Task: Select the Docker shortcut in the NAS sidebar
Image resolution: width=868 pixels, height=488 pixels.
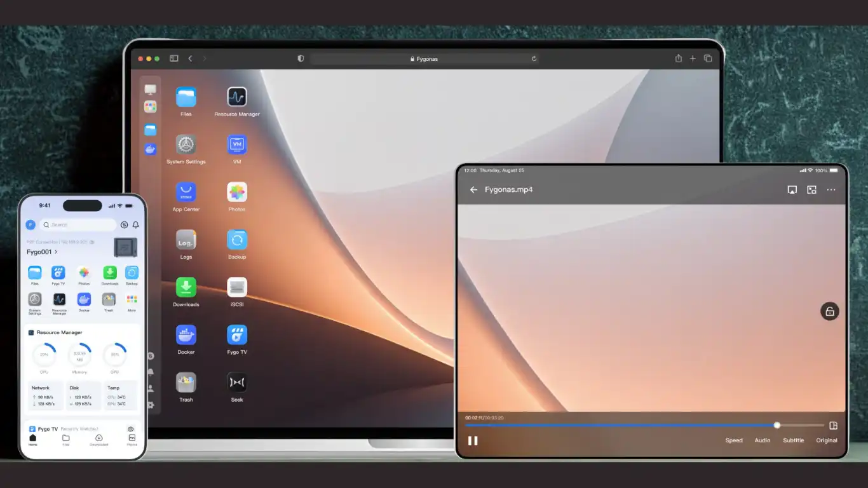Action: [x=151, y=149]
